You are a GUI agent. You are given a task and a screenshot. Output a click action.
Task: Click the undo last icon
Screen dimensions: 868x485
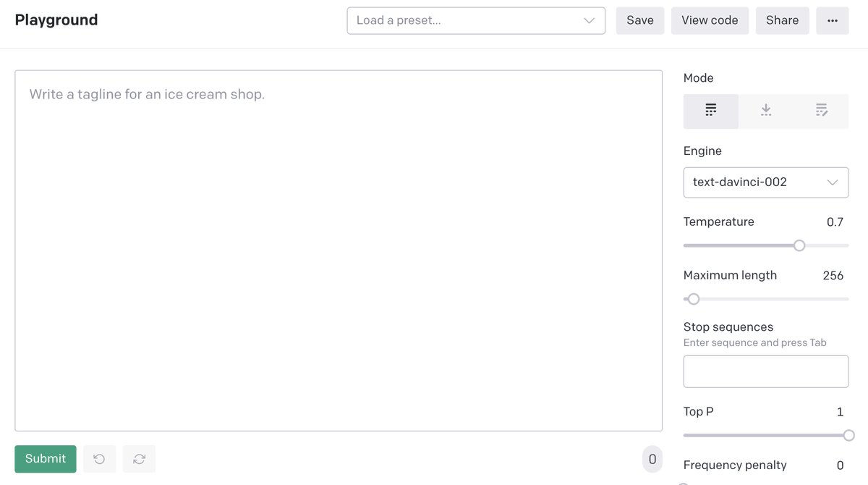point(100,459)
